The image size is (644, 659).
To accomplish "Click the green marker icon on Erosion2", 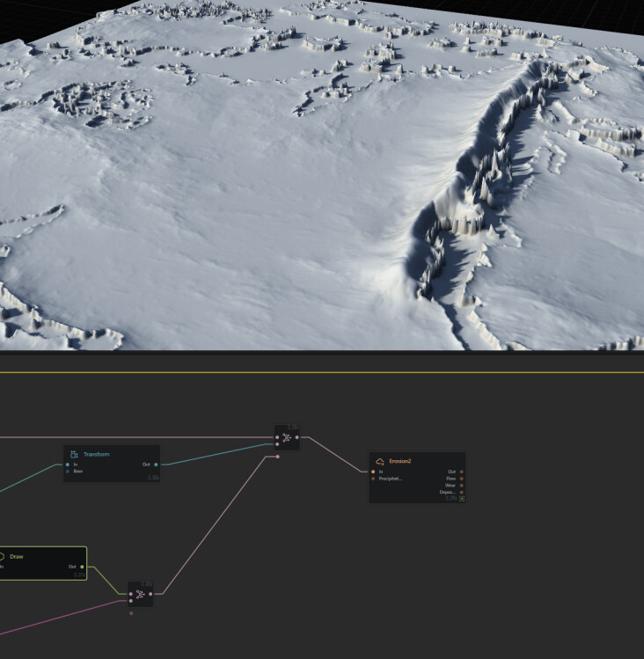I will [462, 498].
